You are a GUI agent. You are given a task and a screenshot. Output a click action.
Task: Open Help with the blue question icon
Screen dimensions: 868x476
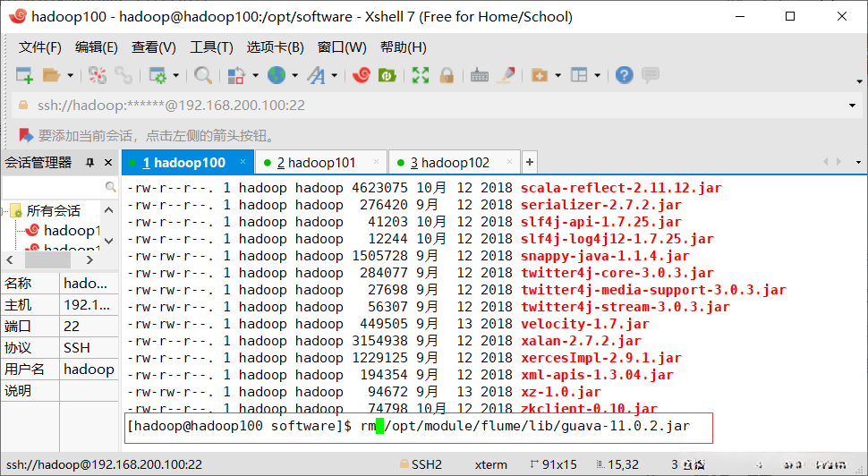point(625,75)
